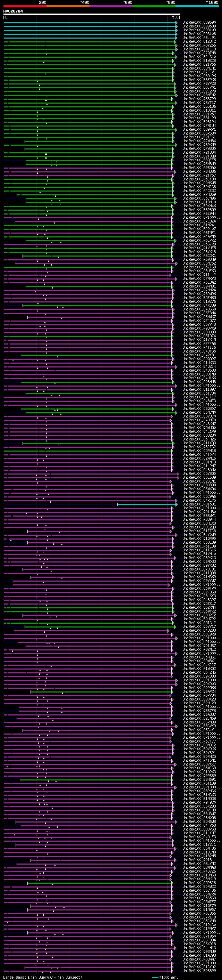Select the UniRef100_C7QTN8 label

click(x=199, y=53)
